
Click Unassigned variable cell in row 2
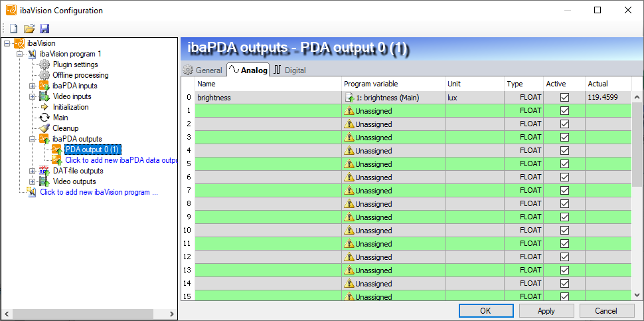393,124
